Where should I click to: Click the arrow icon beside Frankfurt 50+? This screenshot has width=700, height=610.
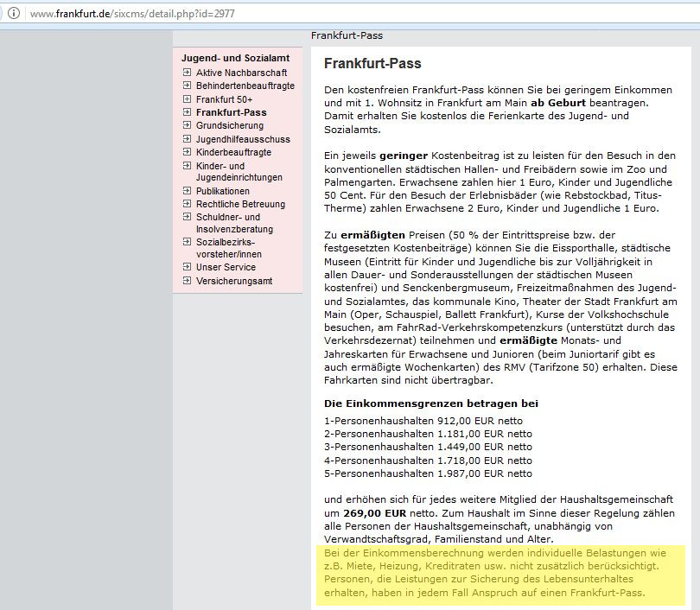[187, 98]
